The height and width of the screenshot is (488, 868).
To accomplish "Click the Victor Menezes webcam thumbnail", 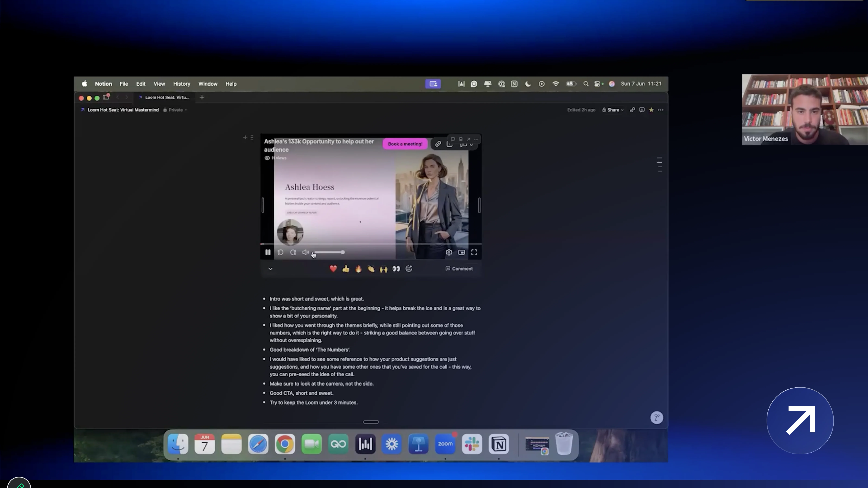I will pos(805,109).
